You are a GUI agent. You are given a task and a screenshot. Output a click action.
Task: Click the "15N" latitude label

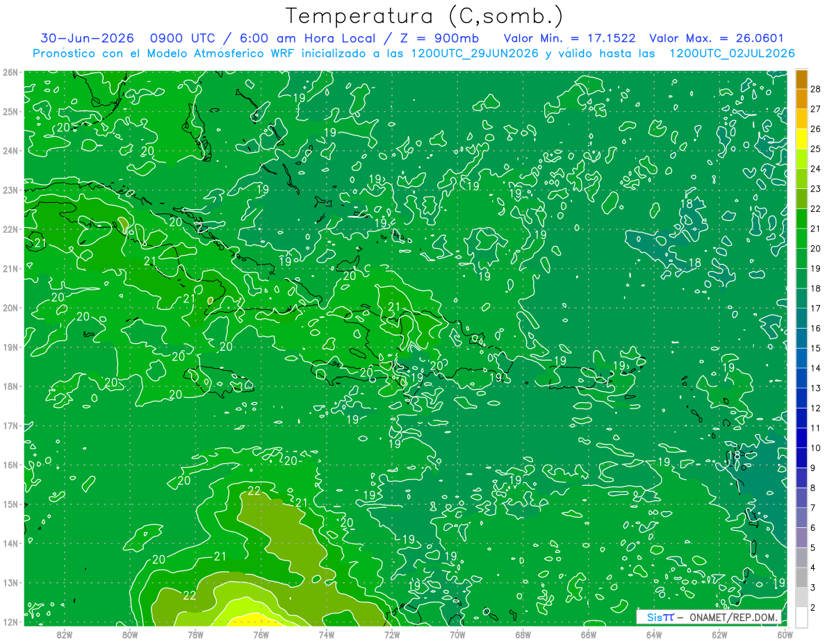[10, 504]
